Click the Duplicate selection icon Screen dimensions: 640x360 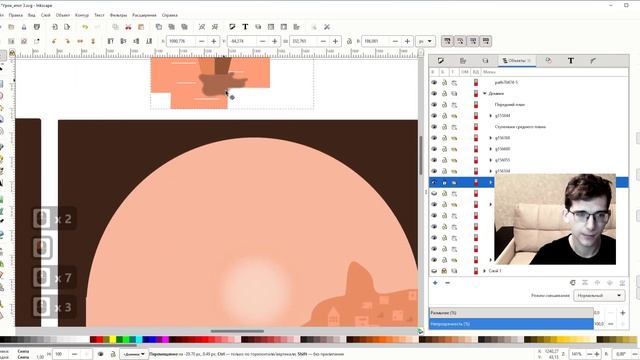coord(159,27)
